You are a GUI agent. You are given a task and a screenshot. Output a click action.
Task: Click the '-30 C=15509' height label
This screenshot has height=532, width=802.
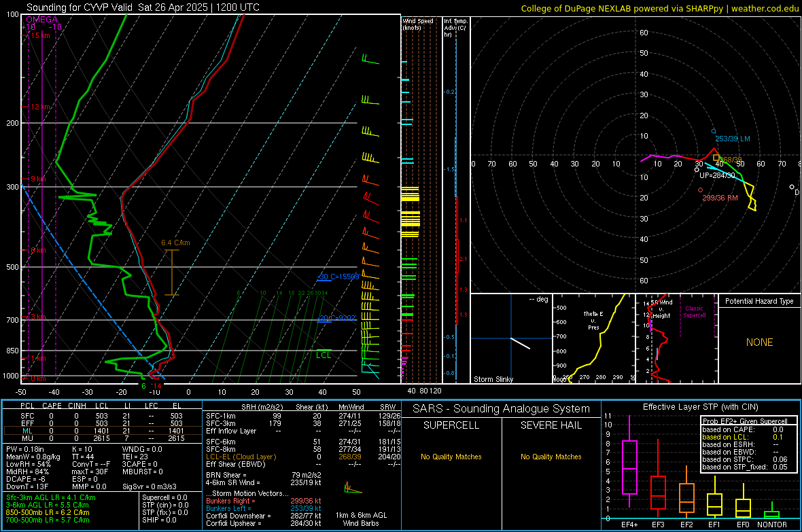tap(338, 277)
